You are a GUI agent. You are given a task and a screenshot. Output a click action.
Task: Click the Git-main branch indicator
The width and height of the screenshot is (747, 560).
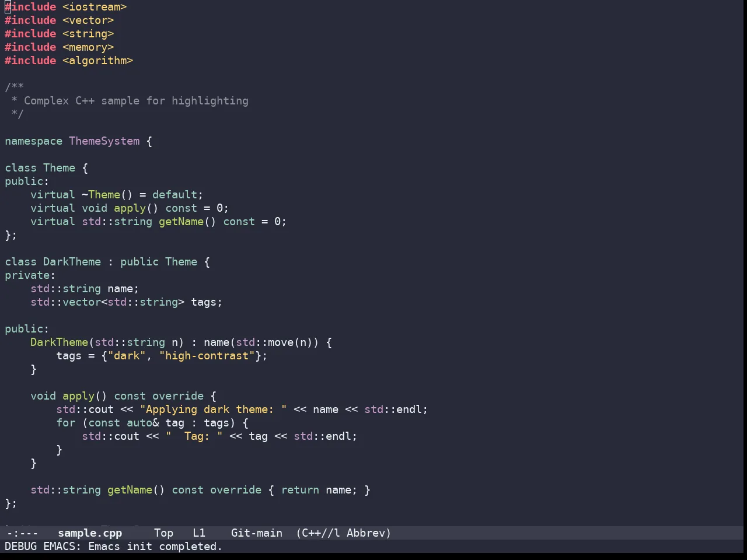(257, 533)
